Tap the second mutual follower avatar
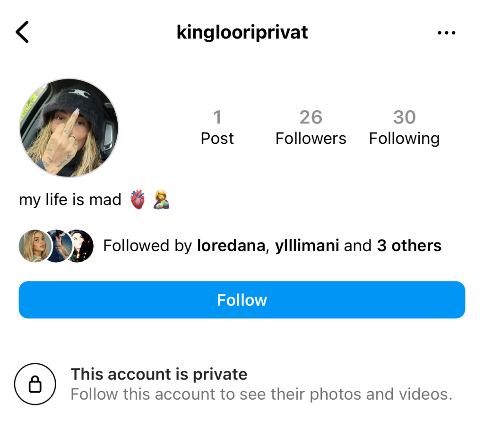Image resolution: width=484 pixels, height=448 pixels. point(56,246)
